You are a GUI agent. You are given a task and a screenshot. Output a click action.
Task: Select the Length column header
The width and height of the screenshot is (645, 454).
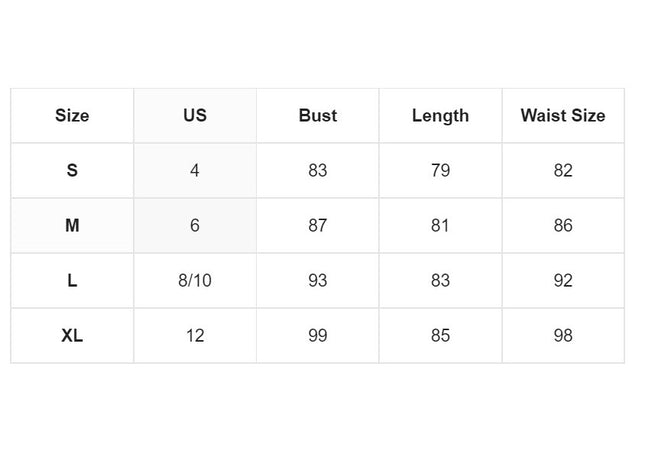pos(441,116)
